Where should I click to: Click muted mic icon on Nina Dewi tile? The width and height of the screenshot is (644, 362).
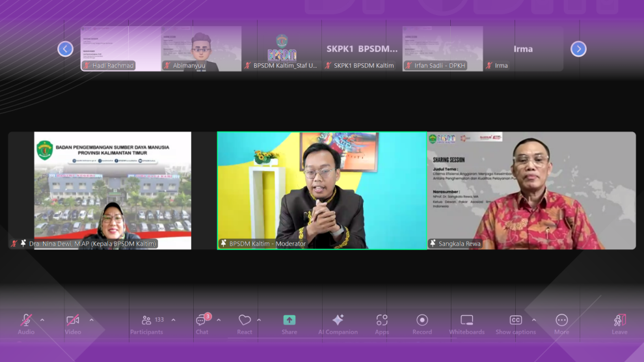14,244
